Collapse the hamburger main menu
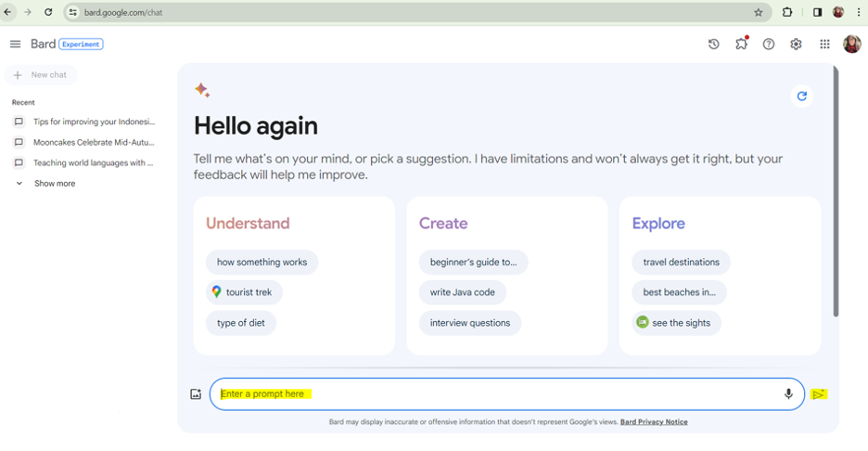Viewport: 868px width, 451px height. [x=16, y=44]
